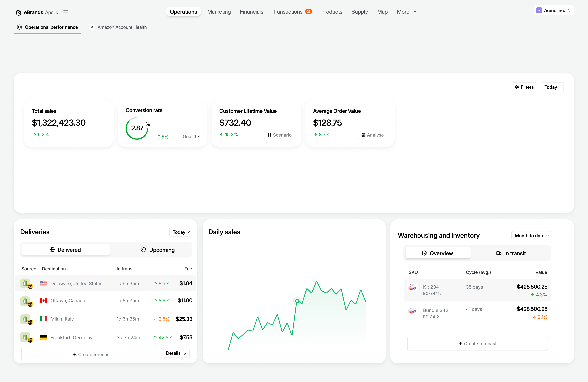Click the eBrands logo icon
Image resolution: width=588 pixels, height=382 pixels.
tap(18, 12)
